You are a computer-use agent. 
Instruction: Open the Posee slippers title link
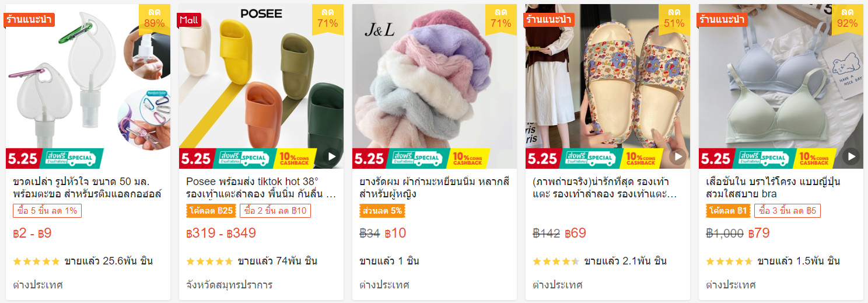point(261,187)
